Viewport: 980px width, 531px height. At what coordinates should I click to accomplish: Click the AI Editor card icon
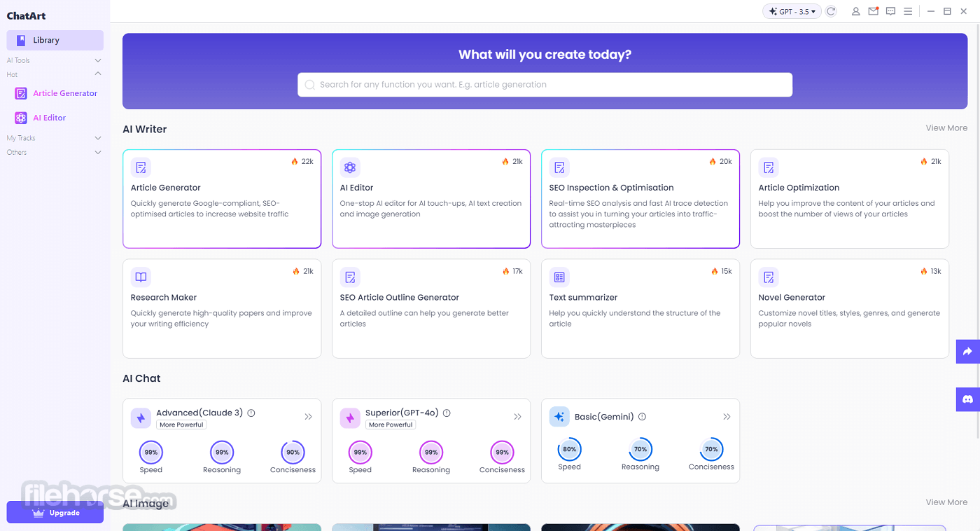350,167
